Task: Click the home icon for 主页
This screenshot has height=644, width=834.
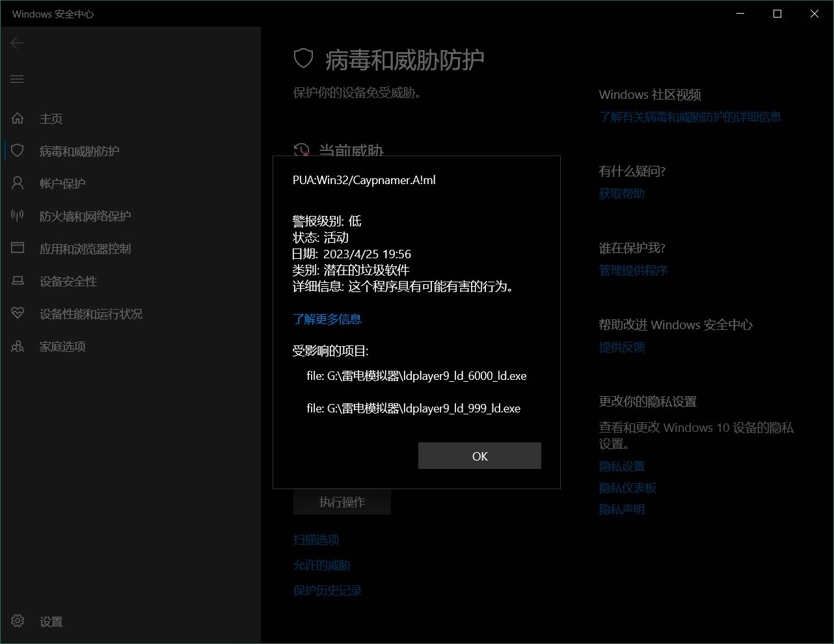Action: click(18, 118)
